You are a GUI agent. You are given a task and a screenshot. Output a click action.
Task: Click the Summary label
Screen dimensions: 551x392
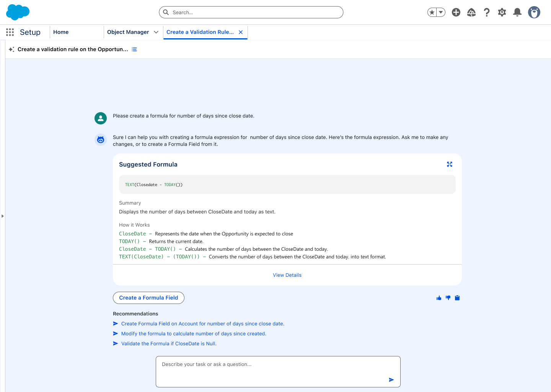point(130,203)
